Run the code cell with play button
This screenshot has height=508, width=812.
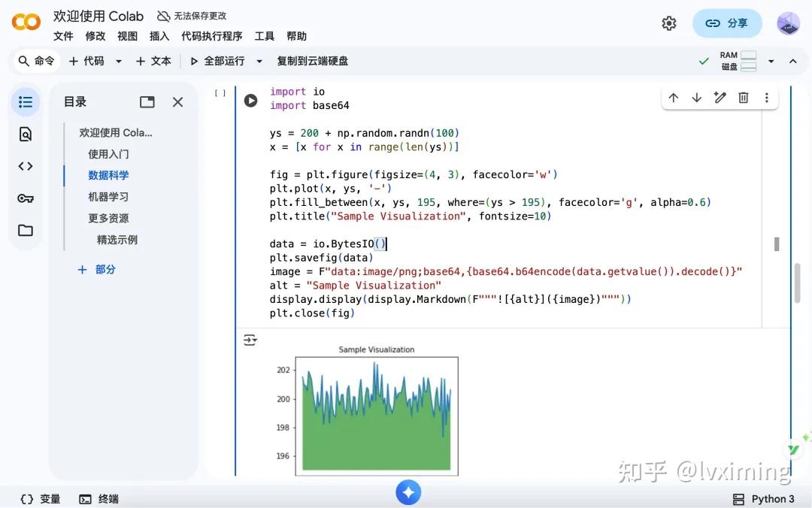click(250, 100)
